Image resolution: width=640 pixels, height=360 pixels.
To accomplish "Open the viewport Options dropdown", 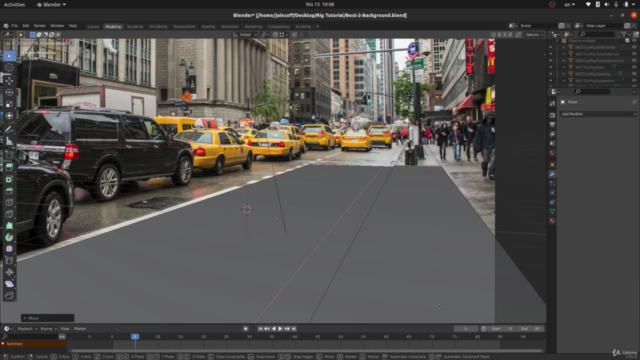I will [x=534, y=35].
